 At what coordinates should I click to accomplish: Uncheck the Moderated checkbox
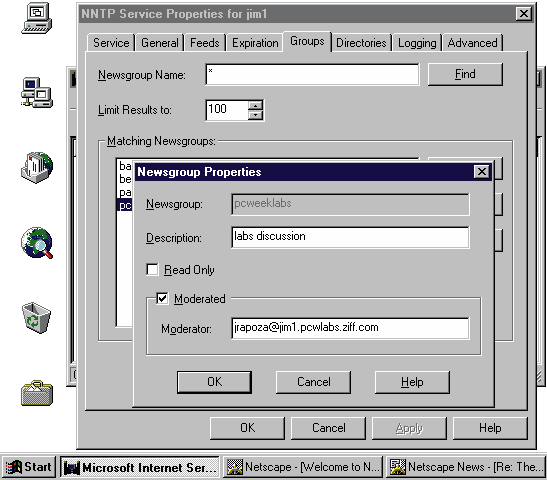(x=162, y=299)
